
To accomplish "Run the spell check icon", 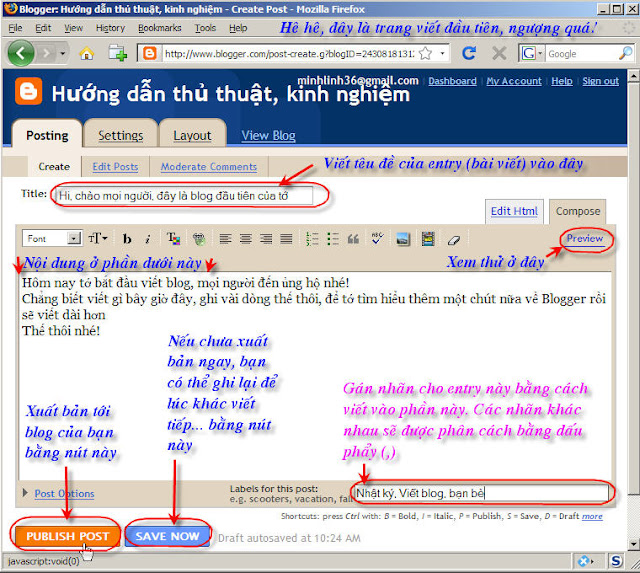I will 377,238.
